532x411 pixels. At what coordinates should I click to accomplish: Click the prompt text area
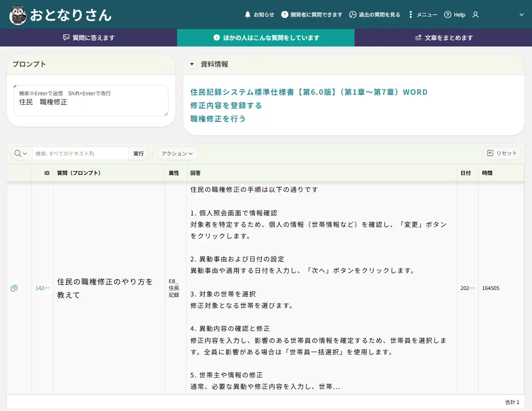click(91, 105)
